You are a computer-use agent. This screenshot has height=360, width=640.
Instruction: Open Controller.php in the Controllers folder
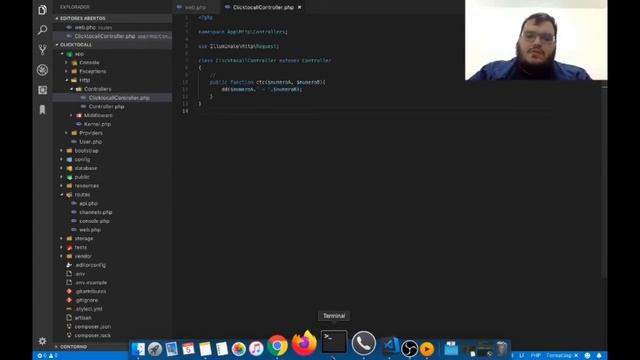coord(106,107)
